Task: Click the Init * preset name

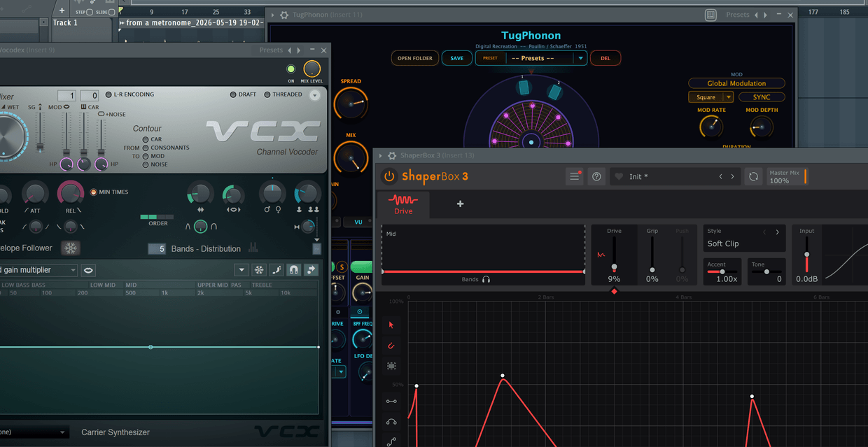Action: 638,177
